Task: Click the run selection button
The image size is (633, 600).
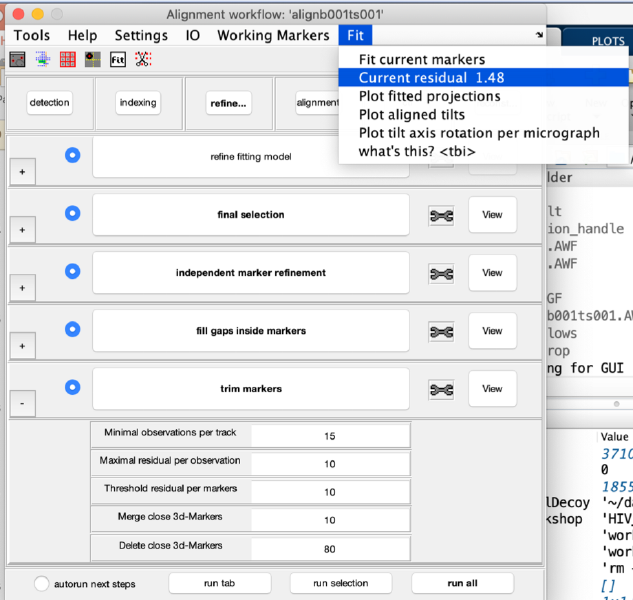Action: point(341,583)
